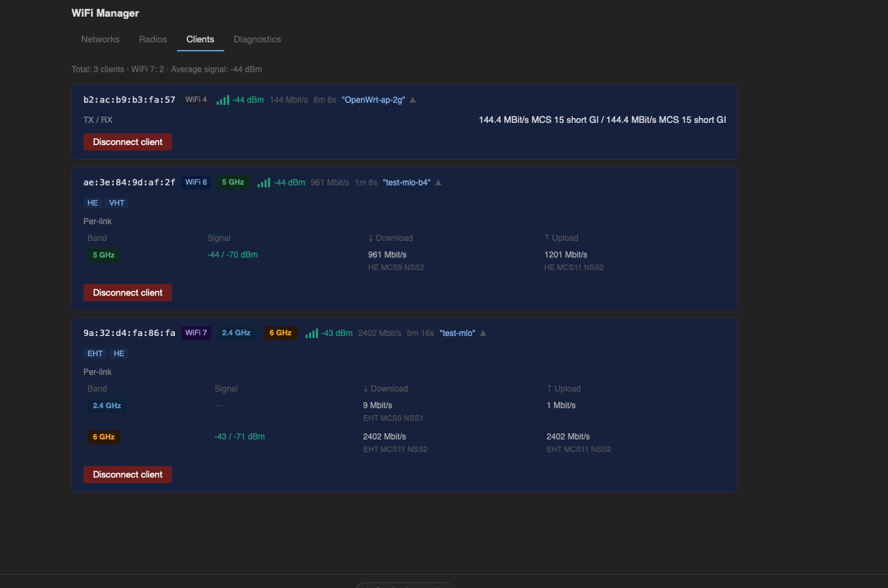Click the "EHT MCS0 NSS1" rate text
Screen dimensions: 888x588
click(x=393, y=418)
